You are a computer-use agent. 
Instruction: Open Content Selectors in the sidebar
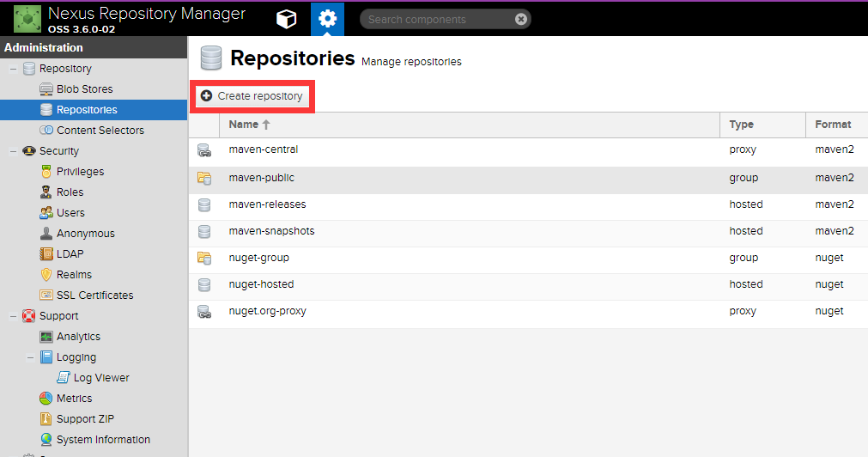(100, 131)
